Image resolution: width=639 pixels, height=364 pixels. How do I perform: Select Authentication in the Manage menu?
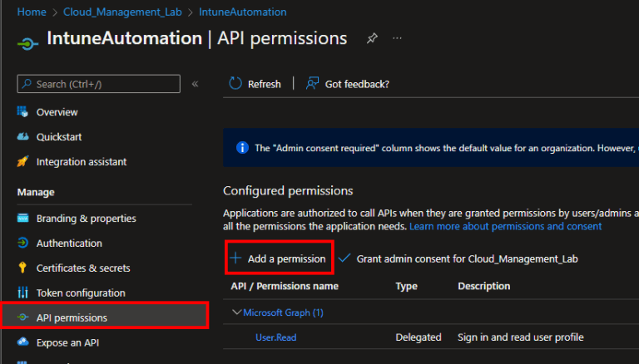tap(69, 243)
